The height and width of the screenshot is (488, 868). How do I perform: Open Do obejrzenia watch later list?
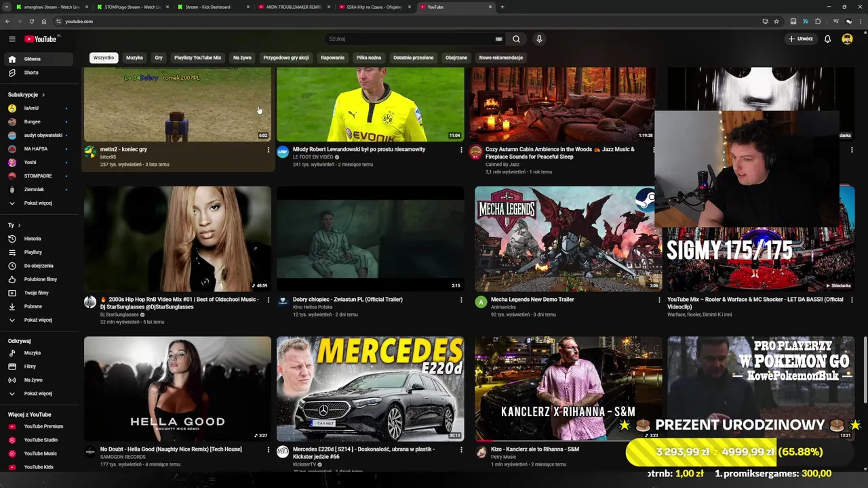coord(37,266)
